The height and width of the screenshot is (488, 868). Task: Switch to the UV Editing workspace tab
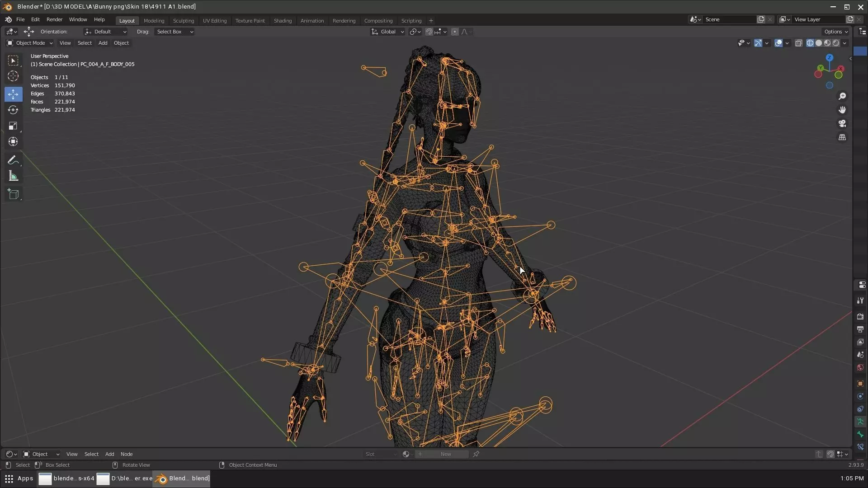[x=215, y=21]
